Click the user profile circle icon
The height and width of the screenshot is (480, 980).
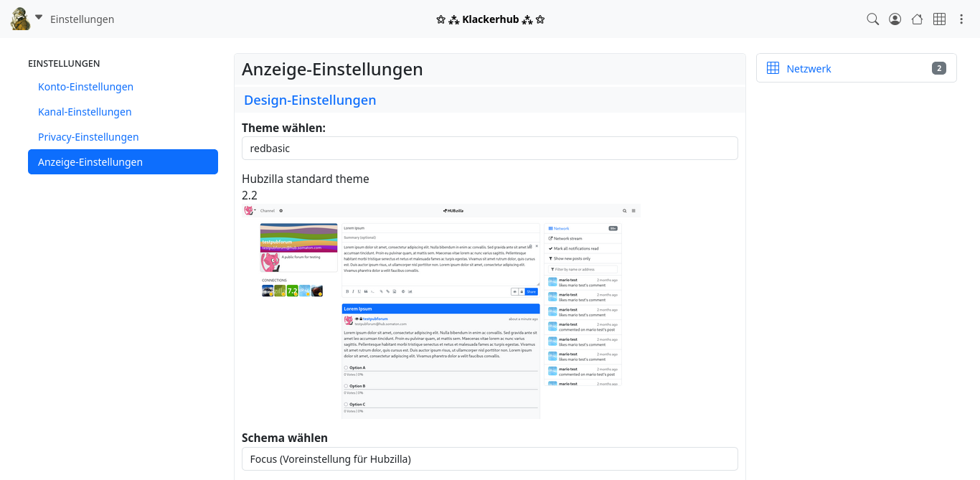click(x=895, y=19)
